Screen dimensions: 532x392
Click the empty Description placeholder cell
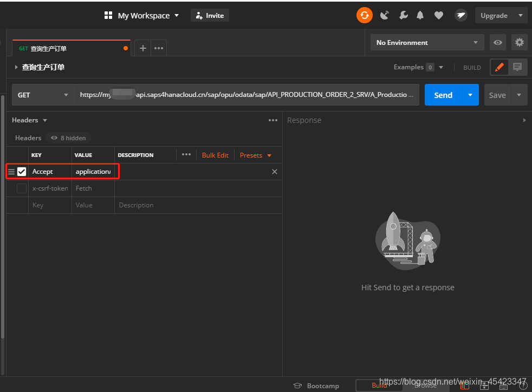(x=198, y=205)
